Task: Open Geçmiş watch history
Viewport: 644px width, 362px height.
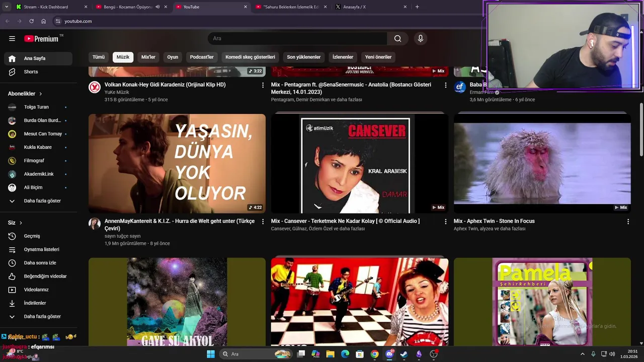Action: pyautogui.click(x=38, y=236)
